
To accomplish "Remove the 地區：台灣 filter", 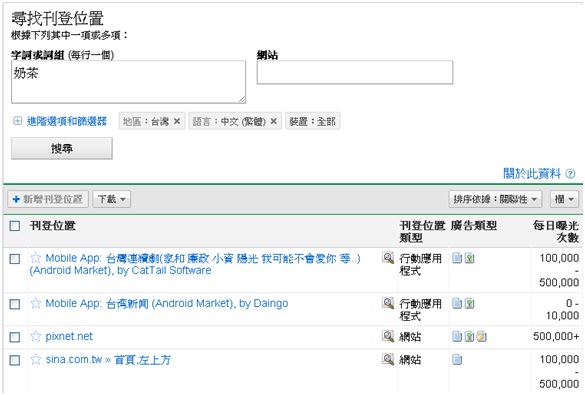I will click(177, 121).
